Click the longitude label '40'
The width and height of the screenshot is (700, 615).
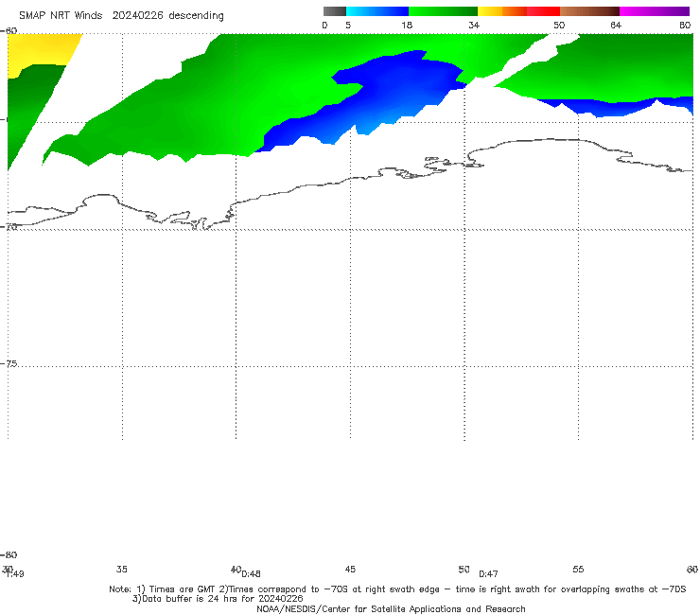tap(236, 569)
